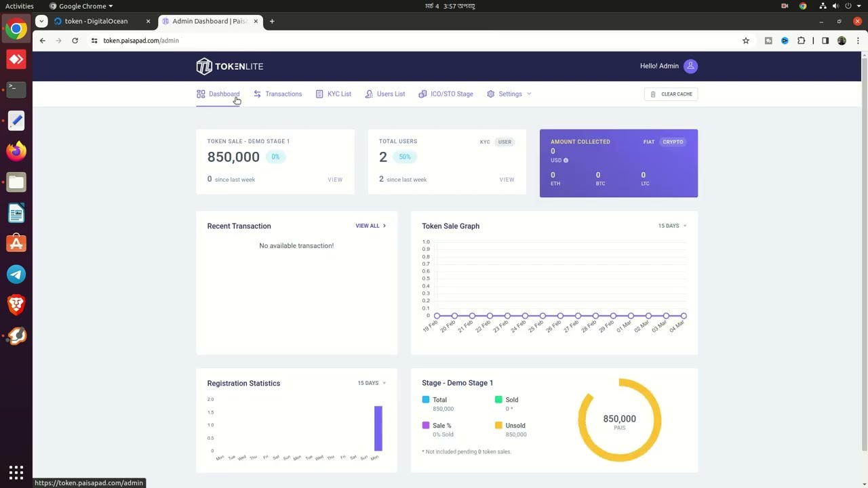Click the 04 Mar graph data point
868x488 pixels.
(684, 316)
